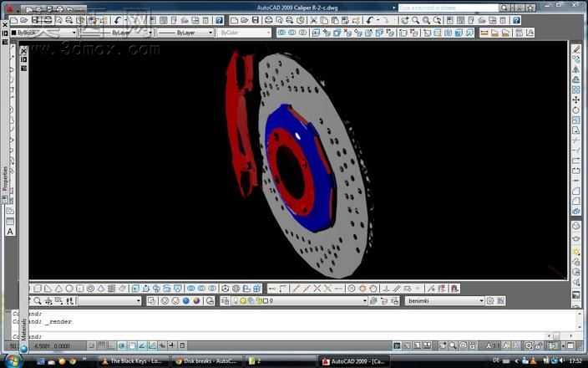Click the Help question mark button
The width and height of the screenshot is (588, 368).
point(516,20)
